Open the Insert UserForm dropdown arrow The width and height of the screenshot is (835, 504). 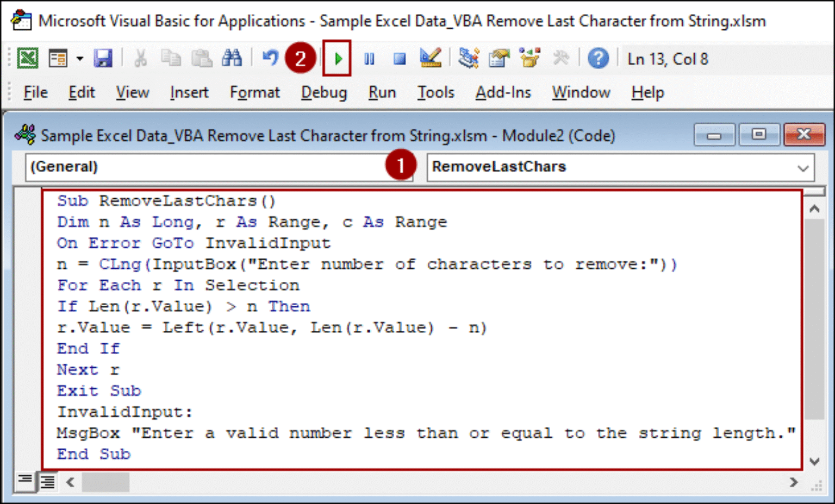pos(79,58)
